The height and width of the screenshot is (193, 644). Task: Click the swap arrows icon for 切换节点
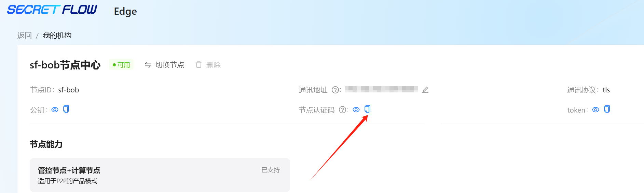point(148,65)
